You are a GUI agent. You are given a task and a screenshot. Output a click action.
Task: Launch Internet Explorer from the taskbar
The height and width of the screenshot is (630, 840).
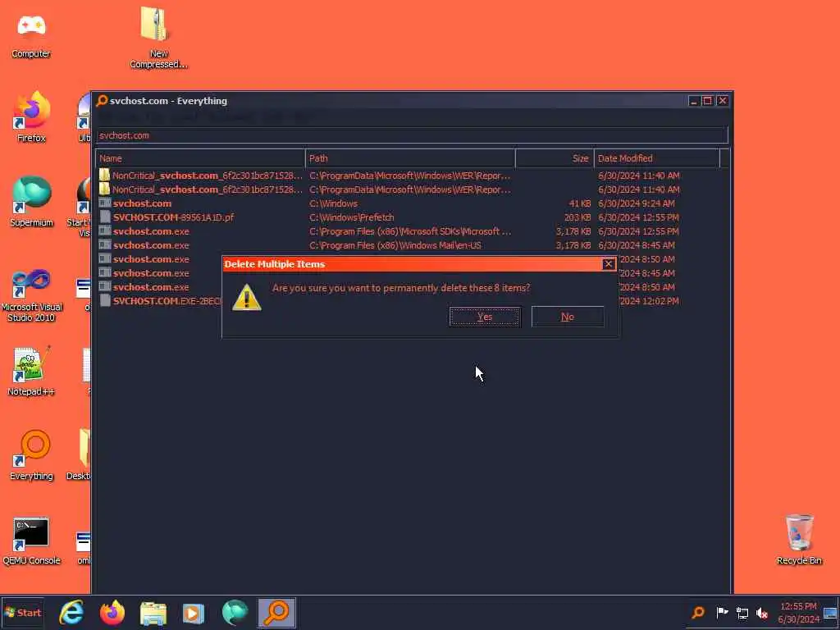pyautogui.click(x=71, y=613)
